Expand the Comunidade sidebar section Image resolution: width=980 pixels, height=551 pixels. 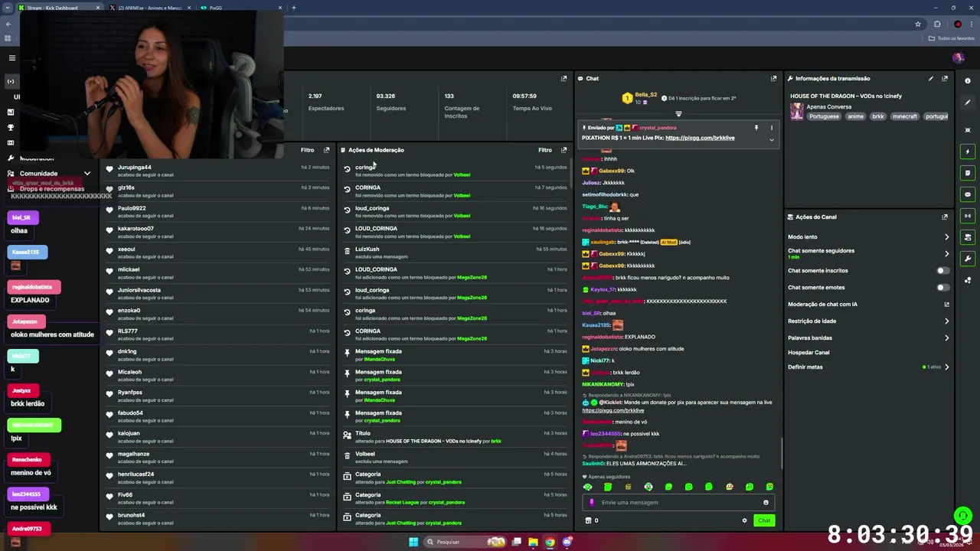point(49,174)
